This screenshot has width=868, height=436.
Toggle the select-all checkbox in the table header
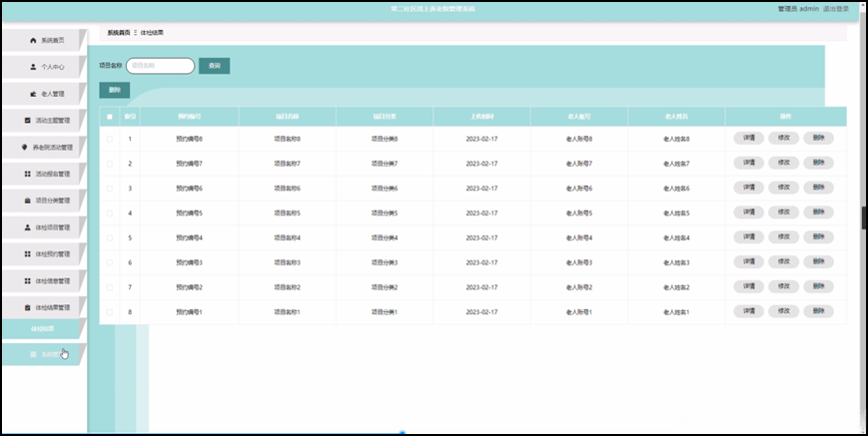pos(110,117)
